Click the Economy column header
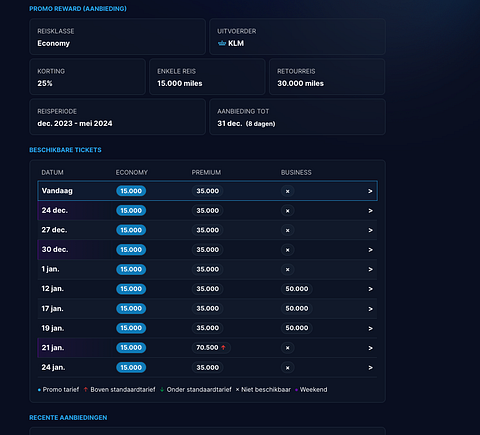480x435 pixels. pos(132,172)
